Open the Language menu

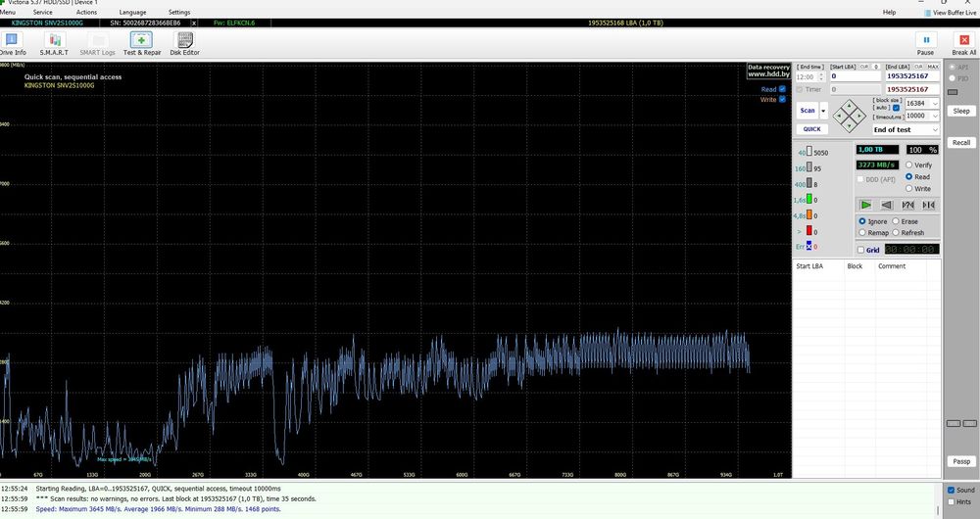pyautogui.click(x=132, y=12)
